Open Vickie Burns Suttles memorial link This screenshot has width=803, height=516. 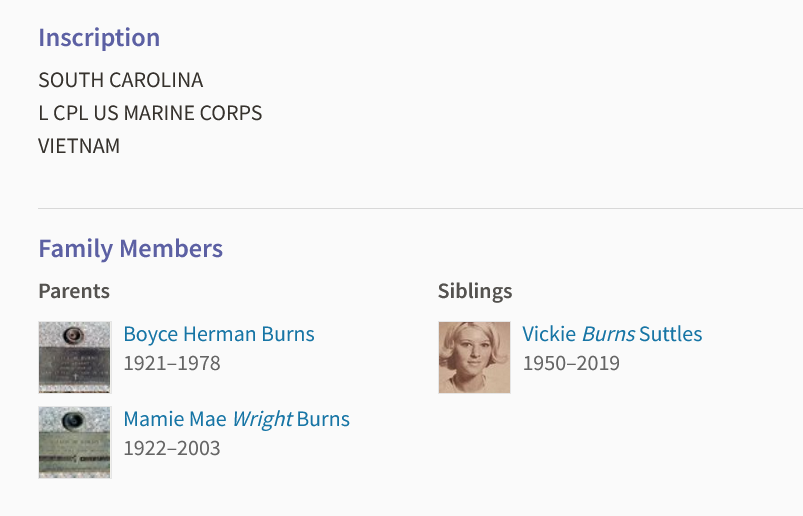point(612,334)
